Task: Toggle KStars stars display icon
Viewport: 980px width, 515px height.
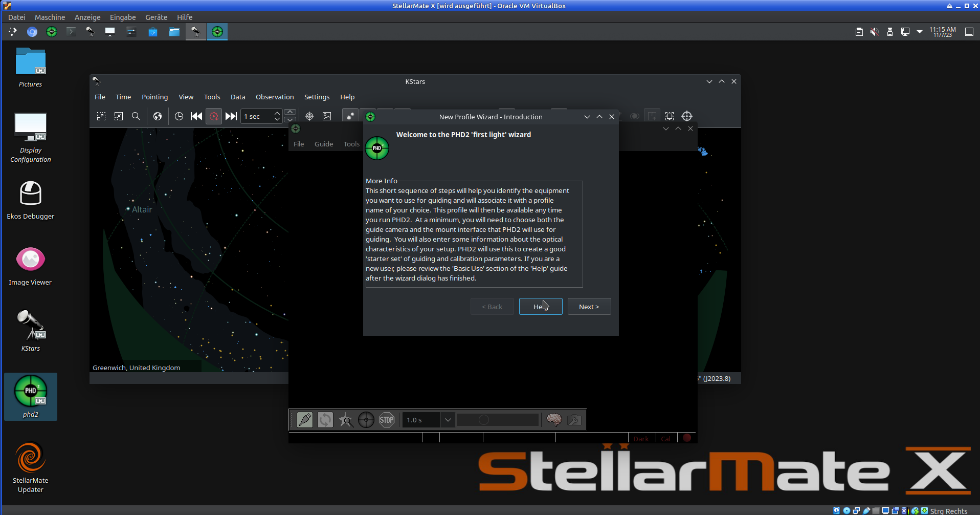Action: [x=350, y=116]
